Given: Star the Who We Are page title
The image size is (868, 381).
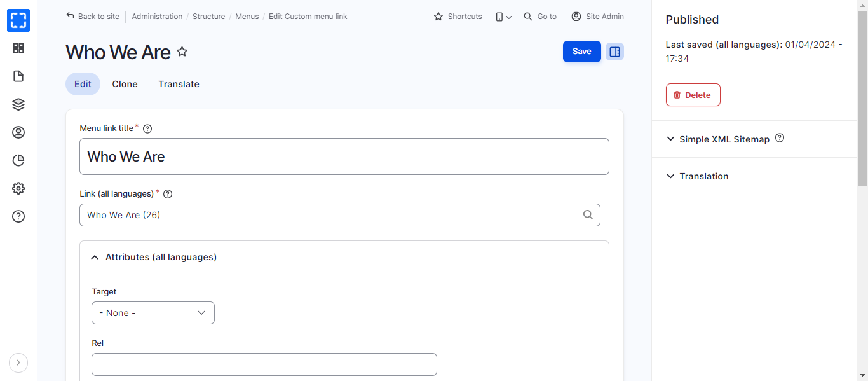Looking at the screenshot, I should point(182,52).
